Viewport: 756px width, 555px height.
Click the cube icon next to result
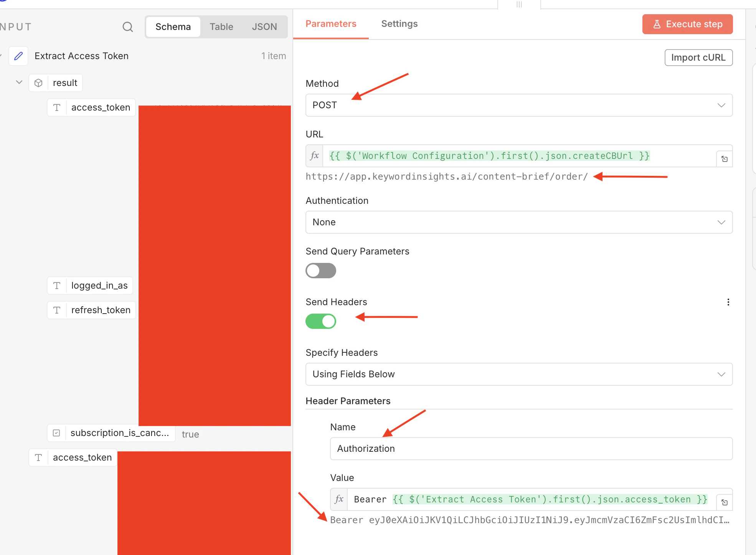[38, 83]
